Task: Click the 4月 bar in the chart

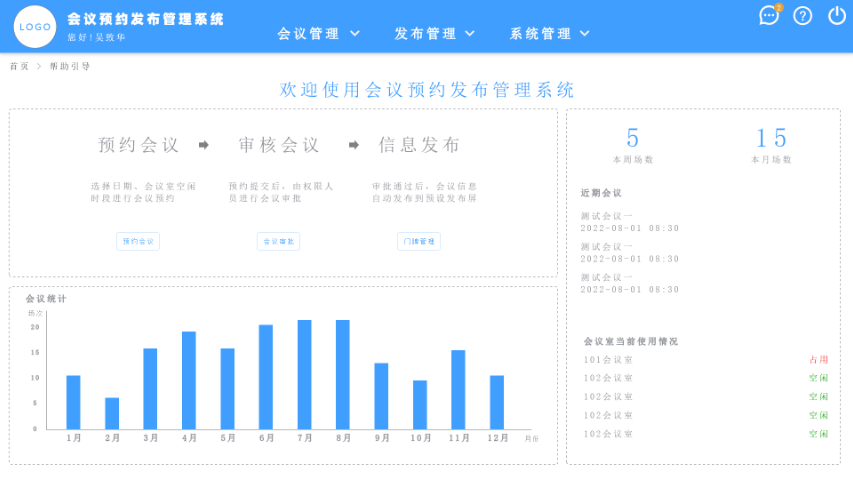Action: 189,380
